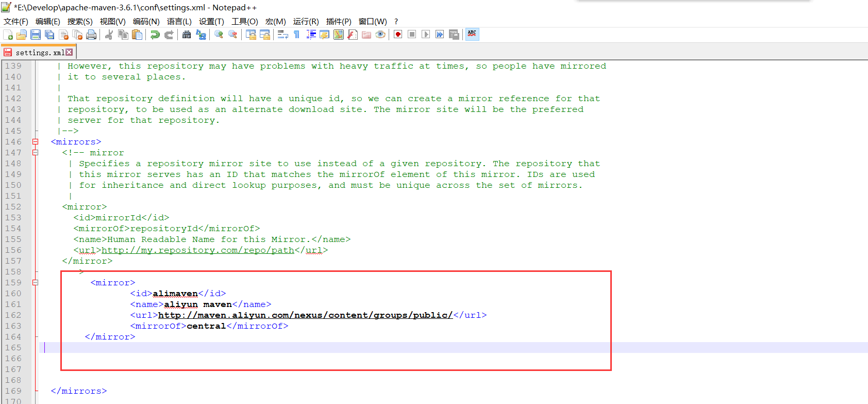Open Folder as Workspace icon

click(x=366, y=35)
